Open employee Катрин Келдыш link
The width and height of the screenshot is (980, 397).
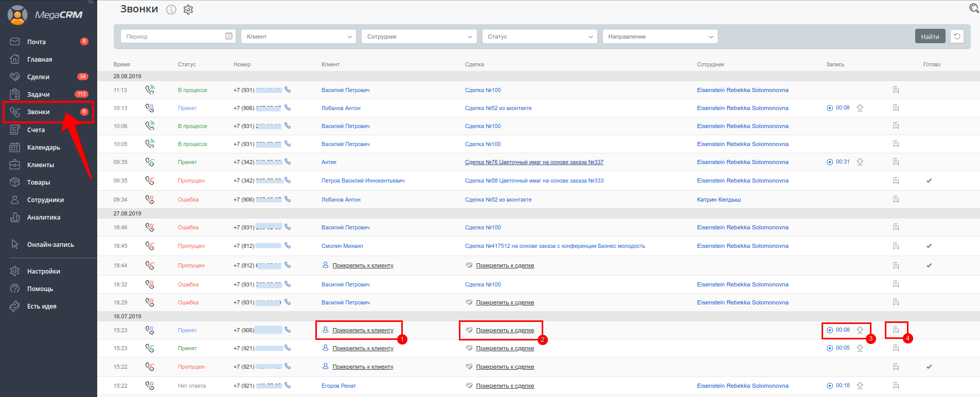pos(719,200)
